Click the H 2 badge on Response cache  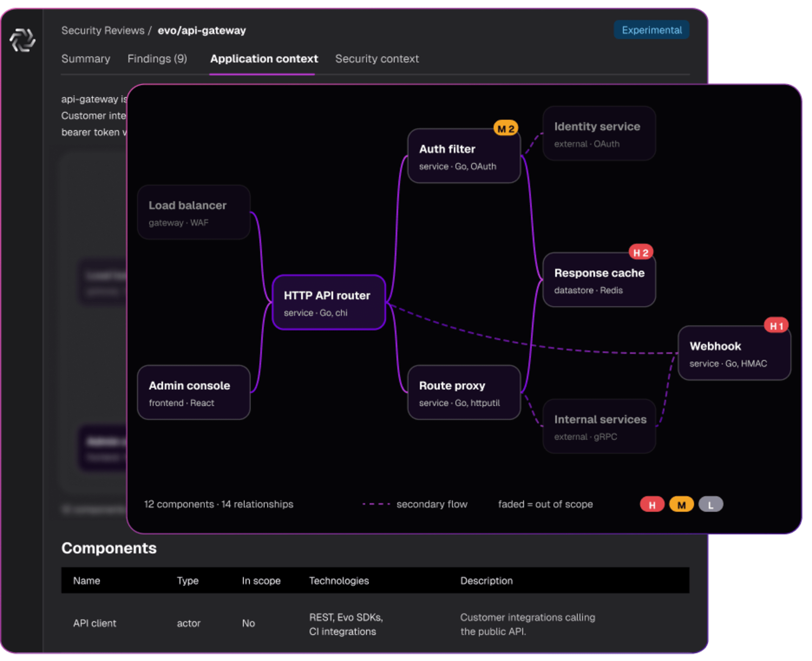(641, 252)
